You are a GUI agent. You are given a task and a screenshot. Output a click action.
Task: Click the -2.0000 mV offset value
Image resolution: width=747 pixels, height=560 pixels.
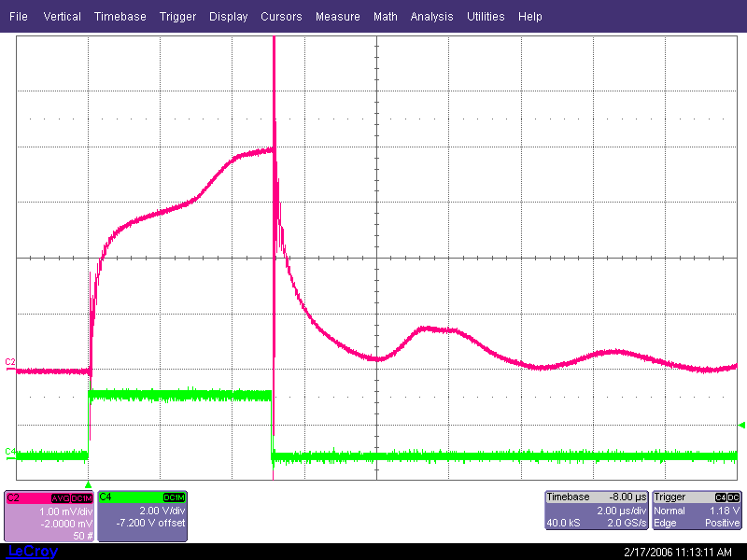click(x=66, y=524)
